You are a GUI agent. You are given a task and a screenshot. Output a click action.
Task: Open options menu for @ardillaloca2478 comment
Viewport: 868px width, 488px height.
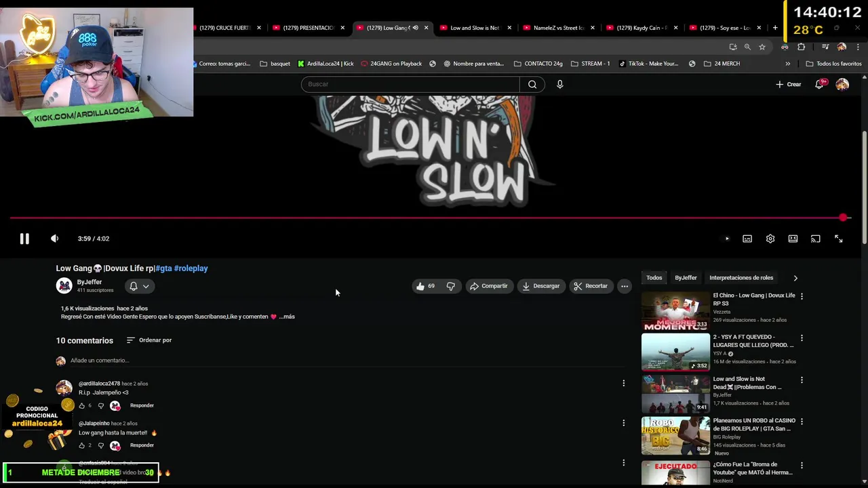[x=623, y=383]
